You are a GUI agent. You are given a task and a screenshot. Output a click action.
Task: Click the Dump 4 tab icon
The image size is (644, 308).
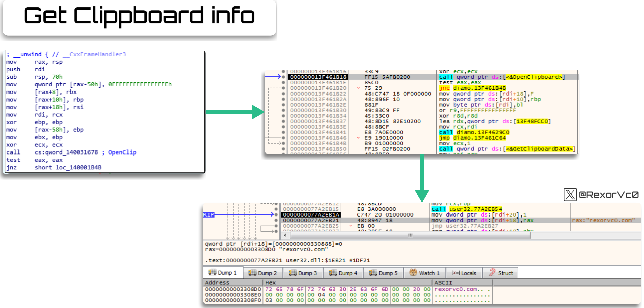pyautogui.click(x=333, y=273)
